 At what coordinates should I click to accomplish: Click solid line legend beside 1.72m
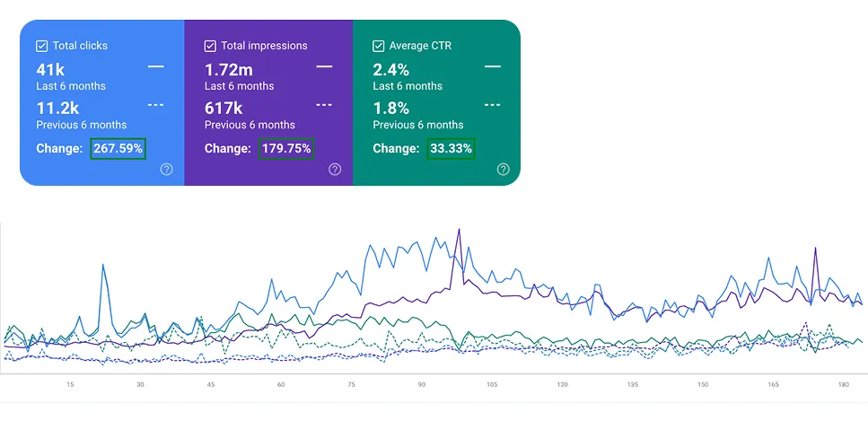coord(324,66)
